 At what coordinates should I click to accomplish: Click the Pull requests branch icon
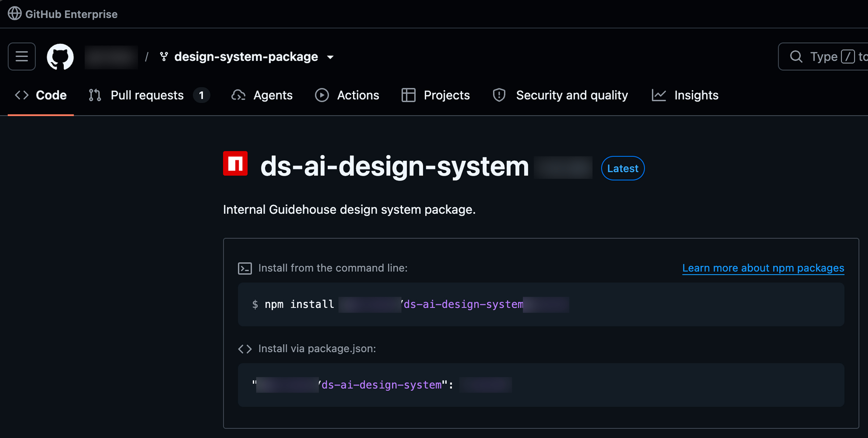click(x=95, y=95)
